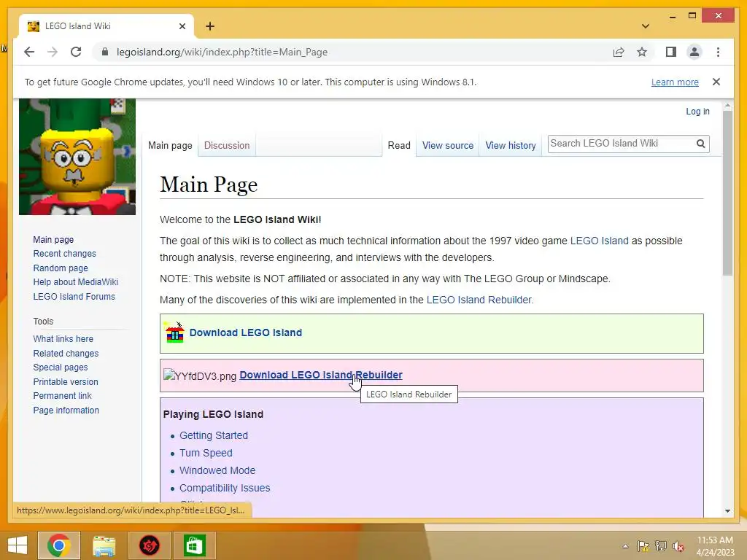Select the Read tab

[399, 145]
